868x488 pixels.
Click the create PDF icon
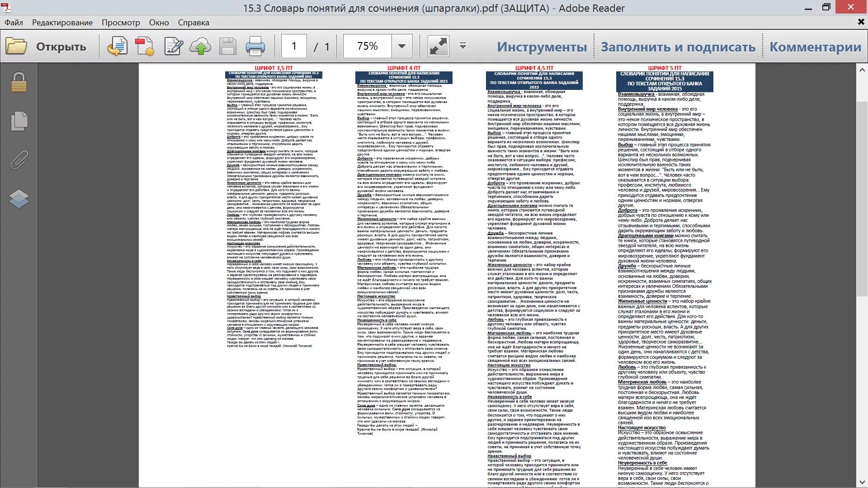pos(145,46)
